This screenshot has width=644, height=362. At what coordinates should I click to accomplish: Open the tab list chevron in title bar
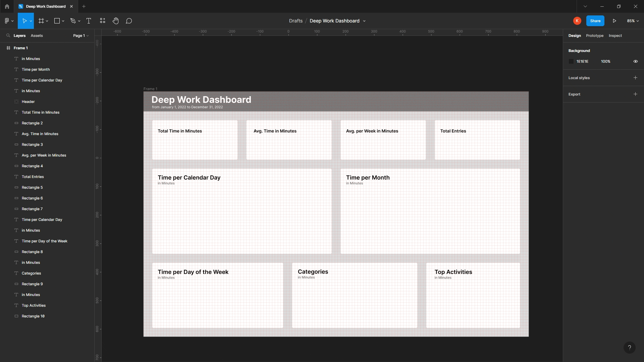click(585, 6)
